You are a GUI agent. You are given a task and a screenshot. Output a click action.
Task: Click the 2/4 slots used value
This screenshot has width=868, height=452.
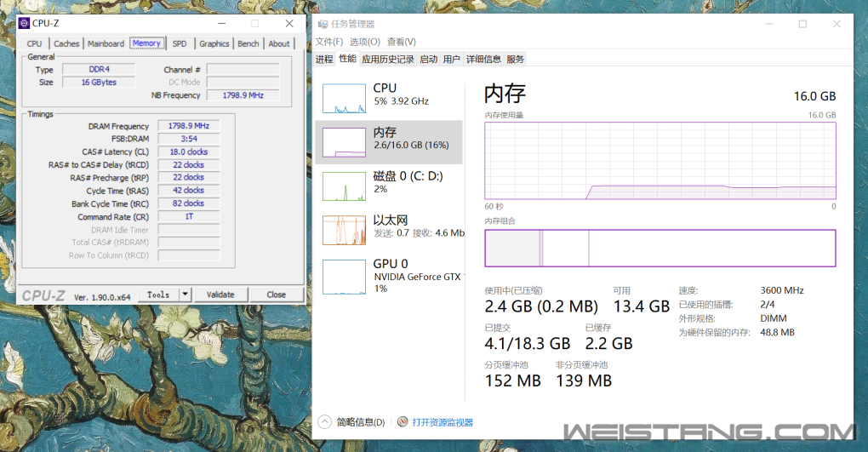pos(768,304)
